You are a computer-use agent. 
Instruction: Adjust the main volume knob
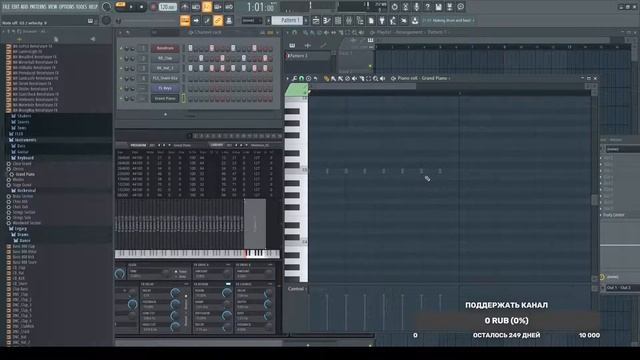point(107,7)
